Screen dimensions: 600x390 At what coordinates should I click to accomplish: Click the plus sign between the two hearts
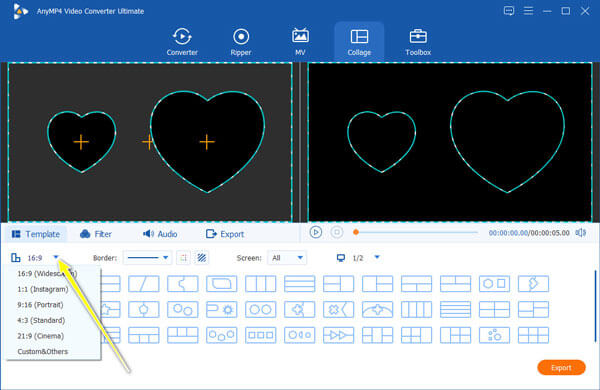point(147,142)
